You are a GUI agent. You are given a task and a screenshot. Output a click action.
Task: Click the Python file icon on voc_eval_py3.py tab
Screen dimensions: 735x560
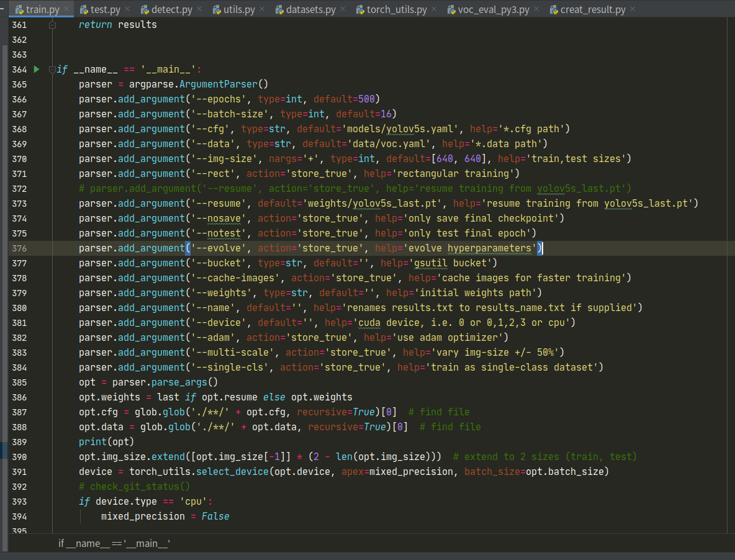point(451,9)
